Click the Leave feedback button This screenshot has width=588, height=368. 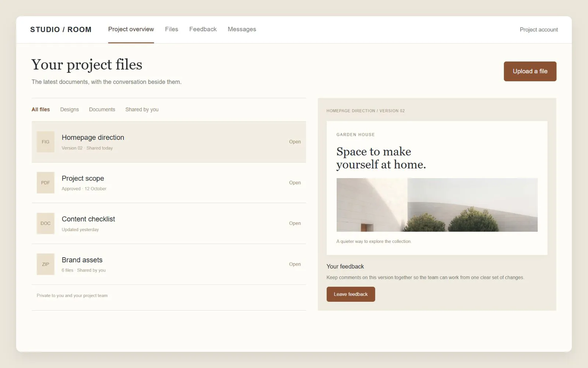(351, 294)
